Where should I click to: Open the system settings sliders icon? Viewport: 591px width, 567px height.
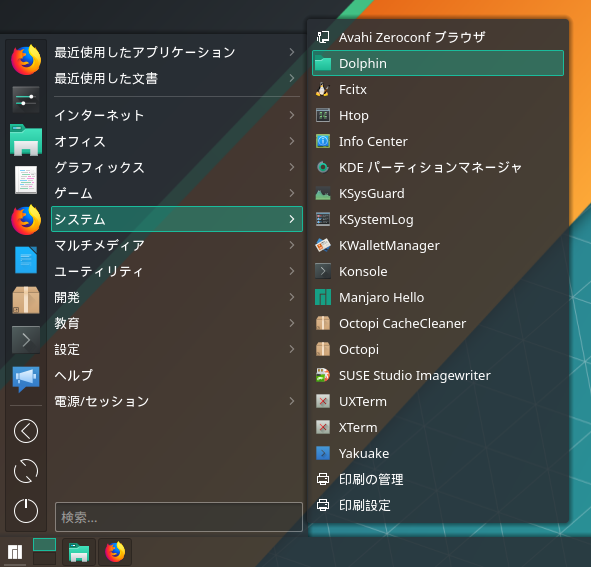click(x=26, y=100)
